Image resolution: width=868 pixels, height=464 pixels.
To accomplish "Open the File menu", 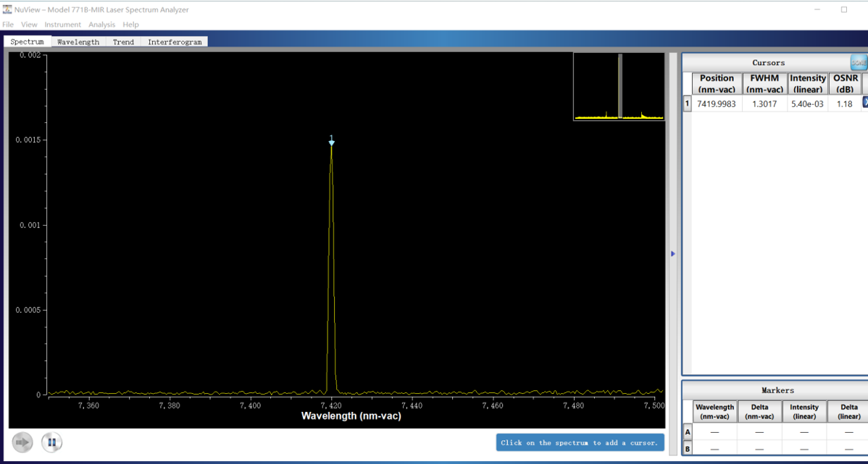I will point(8,25).
